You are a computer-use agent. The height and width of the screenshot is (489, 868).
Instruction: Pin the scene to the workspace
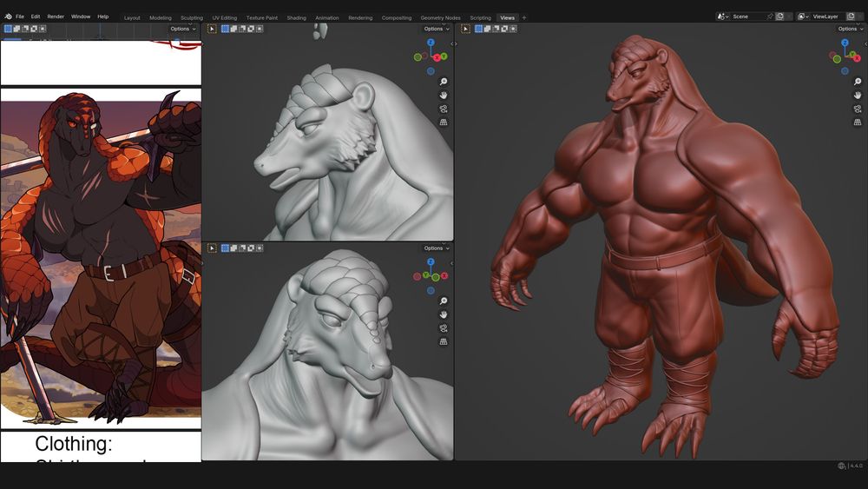tap(770, 17)
